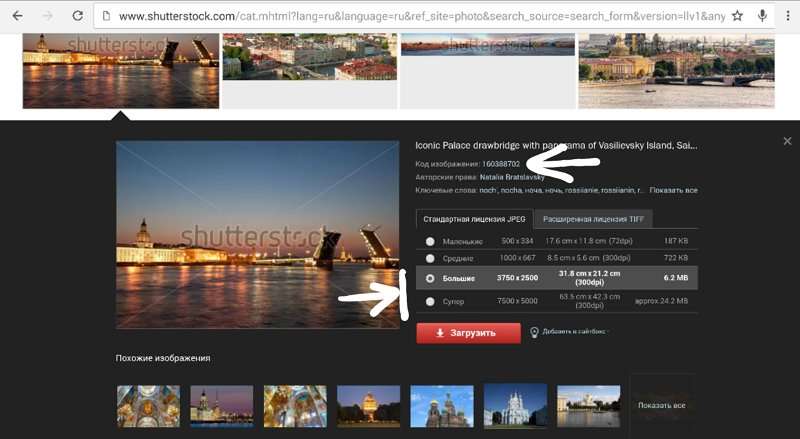The width and height of the screenshot is (800, 439).
Task: Click the Похожие изображения heading
Action: 163,358
